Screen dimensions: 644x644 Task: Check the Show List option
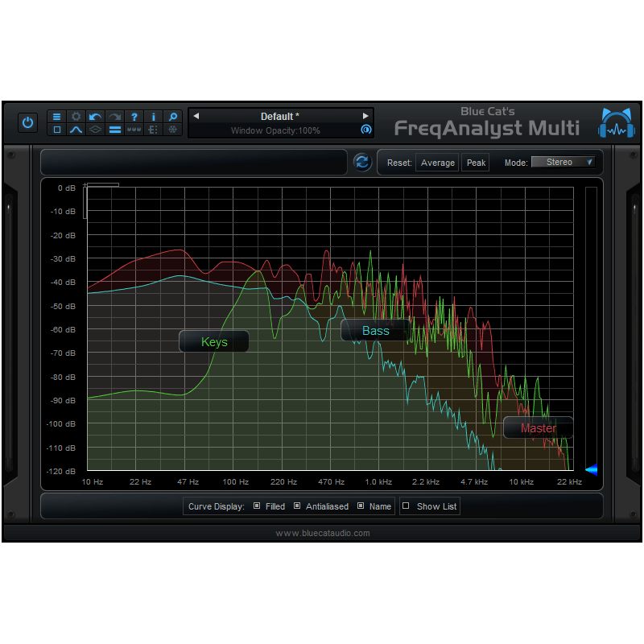tap(407, 506)
